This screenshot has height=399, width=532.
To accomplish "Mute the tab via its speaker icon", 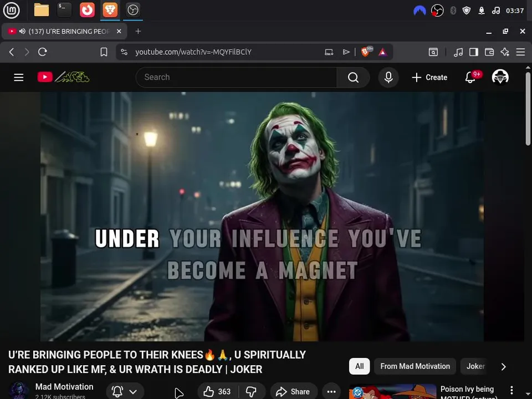I will [22, 31].
